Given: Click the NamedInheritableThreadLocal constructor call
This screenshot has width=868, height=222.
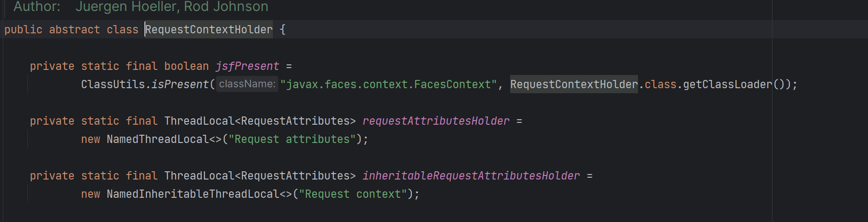Looking at the screenshot, I should coord(193,194).
